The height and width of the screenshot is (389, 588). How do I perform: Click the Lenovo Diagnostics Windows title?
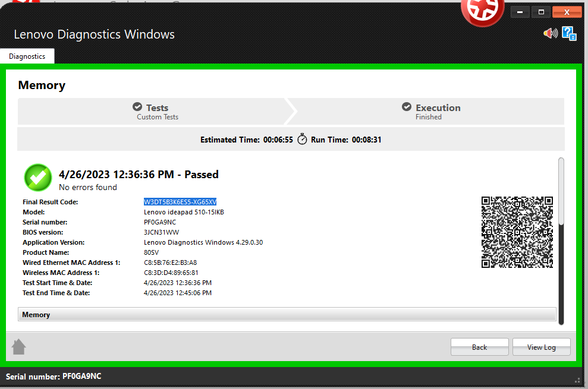[x=94, y=34]
